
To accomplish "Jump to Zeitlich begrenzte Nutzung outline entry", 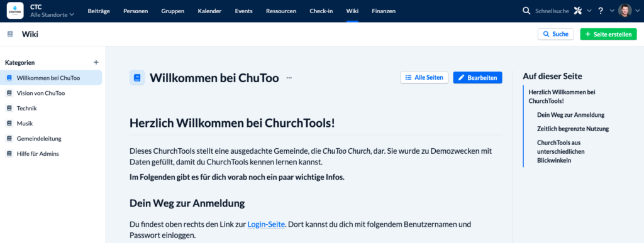I will (572, 129).
